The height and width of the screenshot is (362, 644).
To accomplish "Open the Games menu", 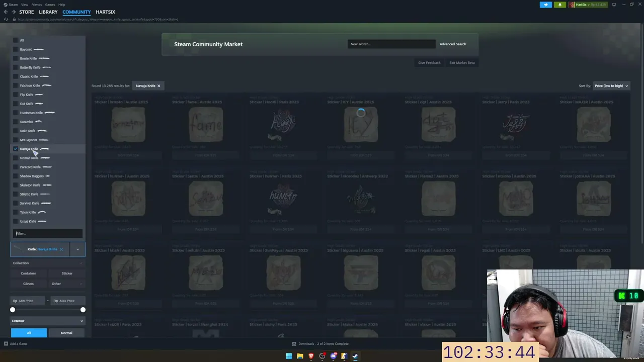I will point(50,5).
